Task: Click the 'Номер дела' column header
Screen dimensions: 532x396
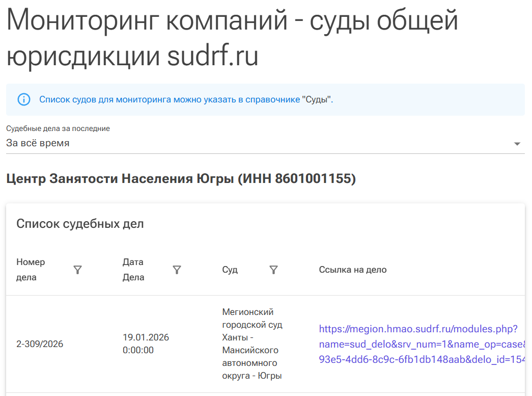Action: 31,270
